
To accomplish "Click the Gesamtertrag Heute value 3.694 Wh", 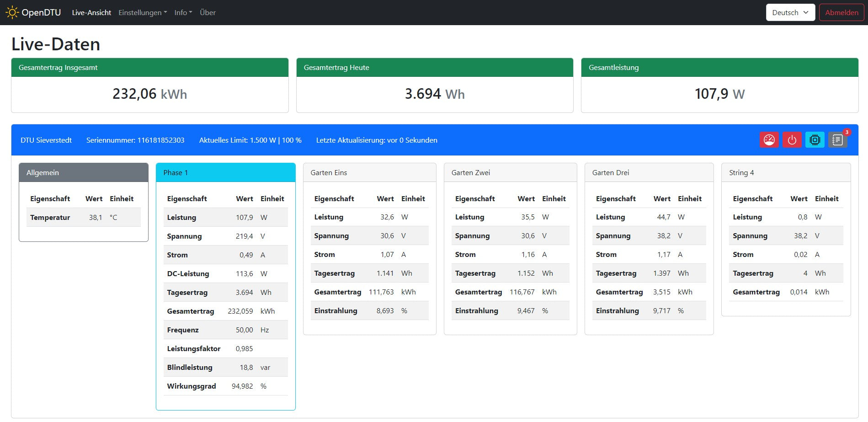I will click(x=435, y=94).
